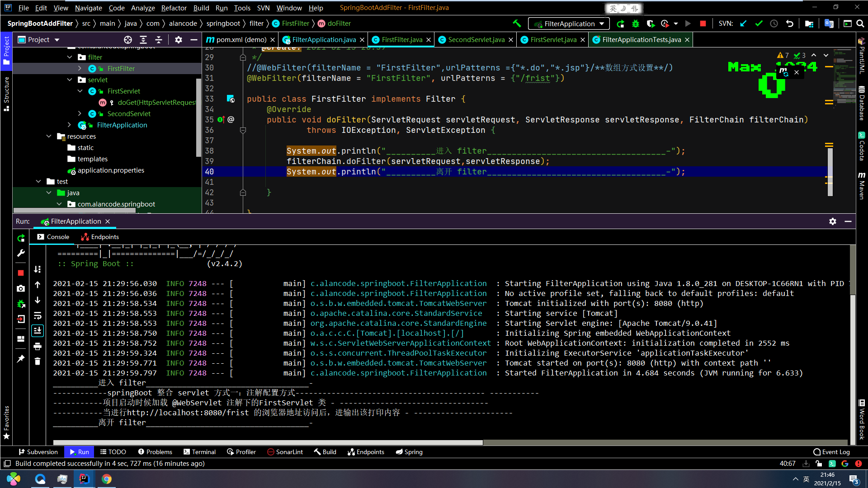Click the springboot breadcrumb in navigation bar
The width and height of the screenshot is (868, 488).
tap(223, 23)
